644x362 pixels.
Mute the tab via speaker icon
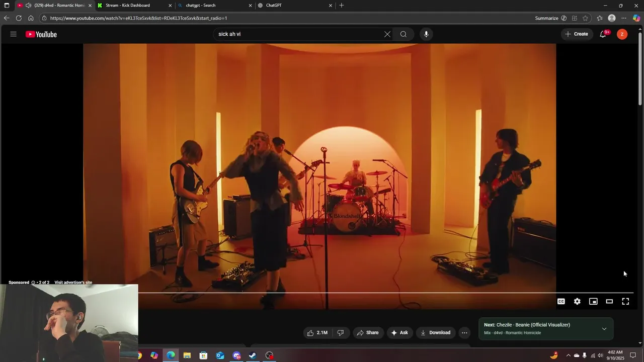pos(28,6)
